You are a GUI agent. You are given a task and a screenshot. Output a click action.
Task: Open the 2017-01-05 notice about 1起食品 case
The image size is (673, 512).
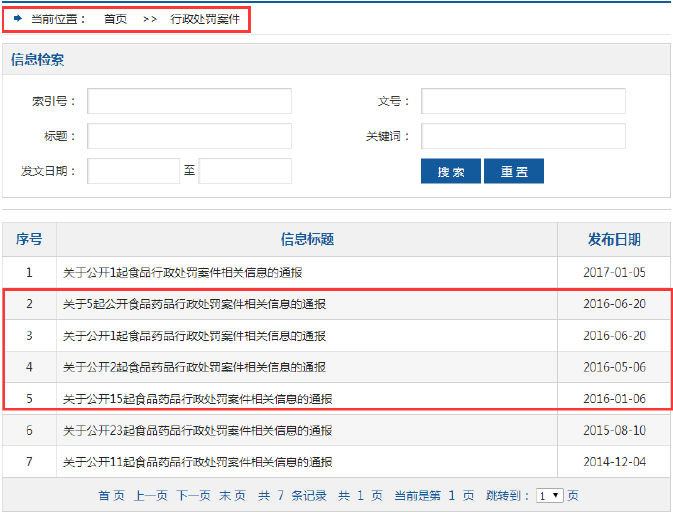tap(182, 272)
